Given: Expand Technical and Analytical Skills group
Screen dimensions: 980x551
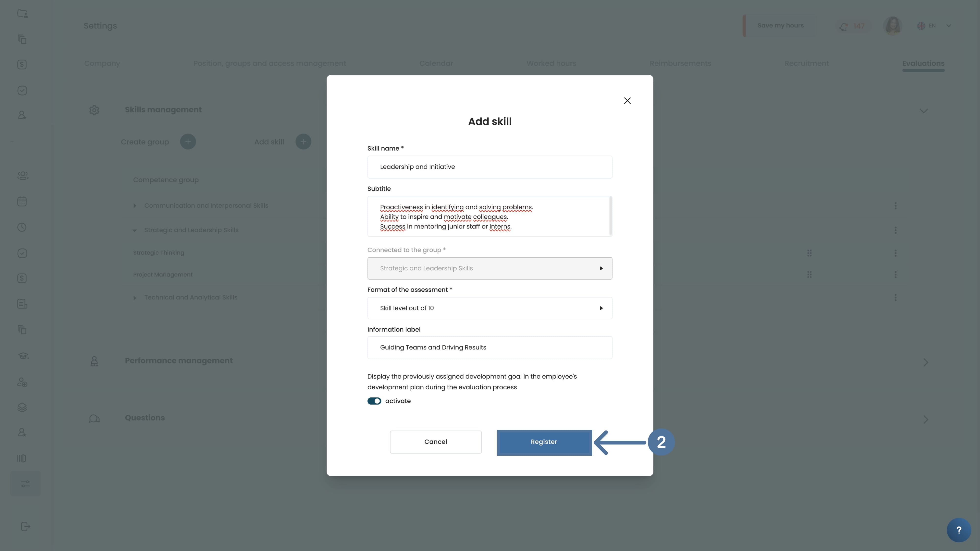Looking at the screenshot, I should 135,298.
